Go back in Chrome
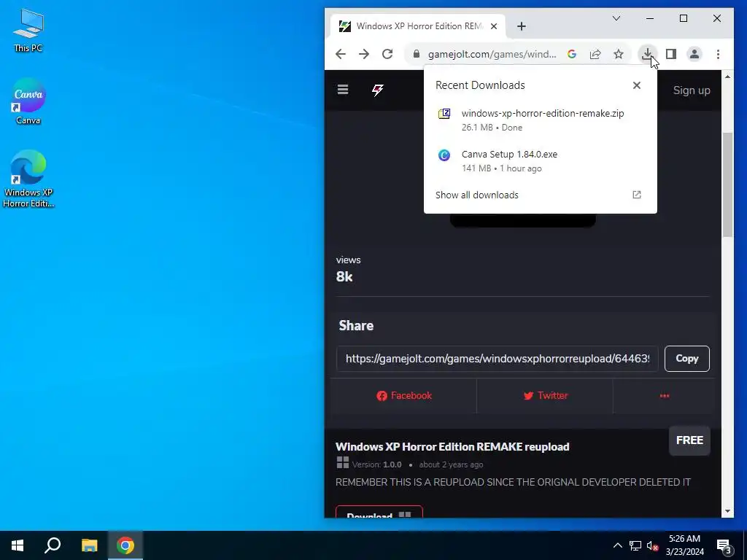747x560 pixels. coord(340,54)
